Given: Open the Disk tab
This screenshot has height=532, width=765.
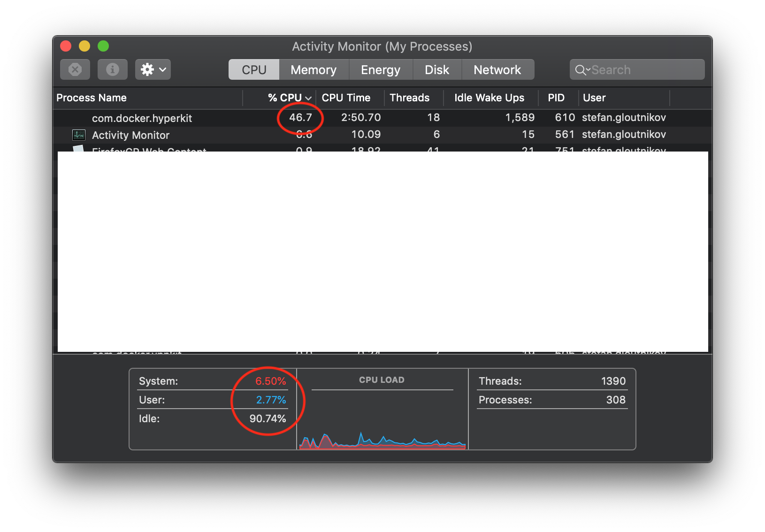Looking at the screenshot, I should (x=436, y=69).
